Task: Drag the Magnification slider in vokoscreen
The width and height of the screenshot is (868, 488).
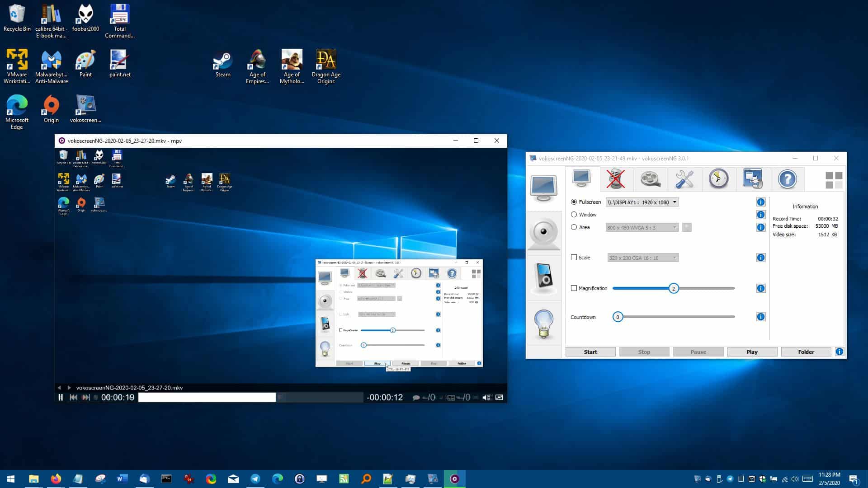Action: (x=673, y=288)
